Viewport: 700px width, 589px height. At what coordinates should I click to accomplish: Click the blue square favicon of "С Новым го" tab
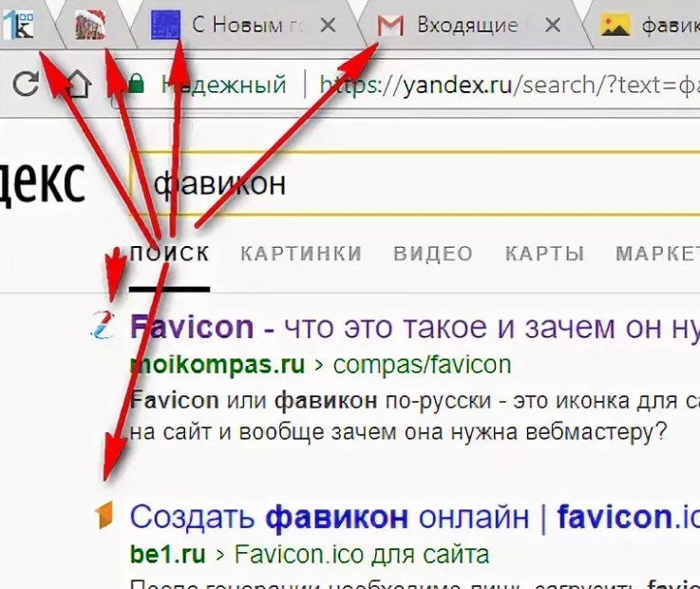click(166, 25)
